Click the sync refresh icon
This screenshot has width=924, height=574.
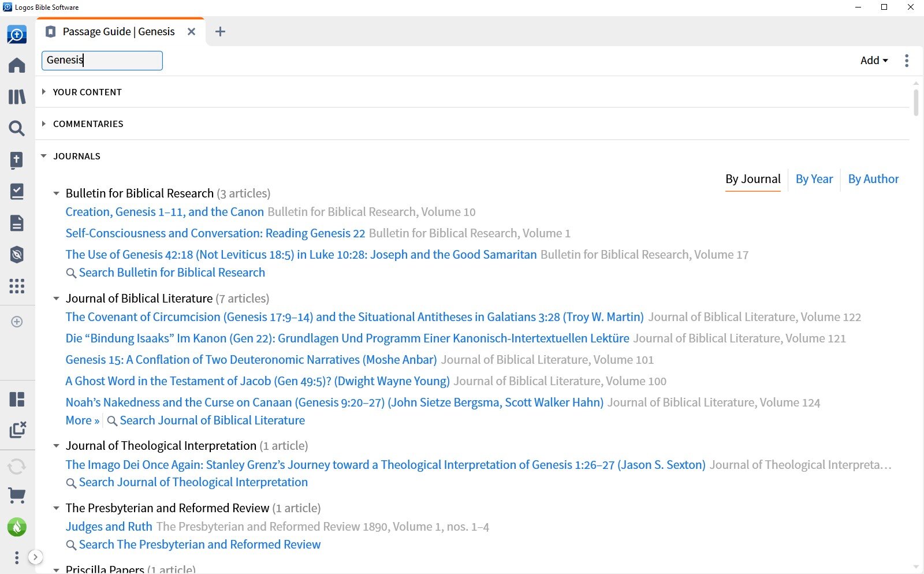17,466
